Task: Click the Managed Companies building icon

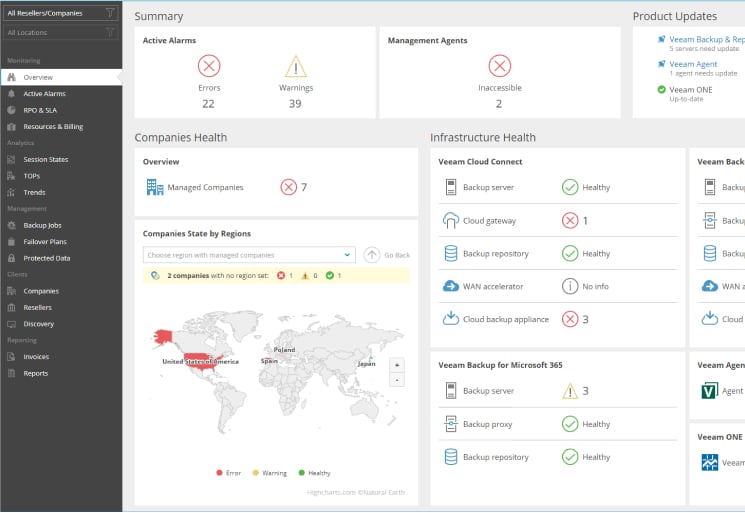Action: [x=155, y=187]
